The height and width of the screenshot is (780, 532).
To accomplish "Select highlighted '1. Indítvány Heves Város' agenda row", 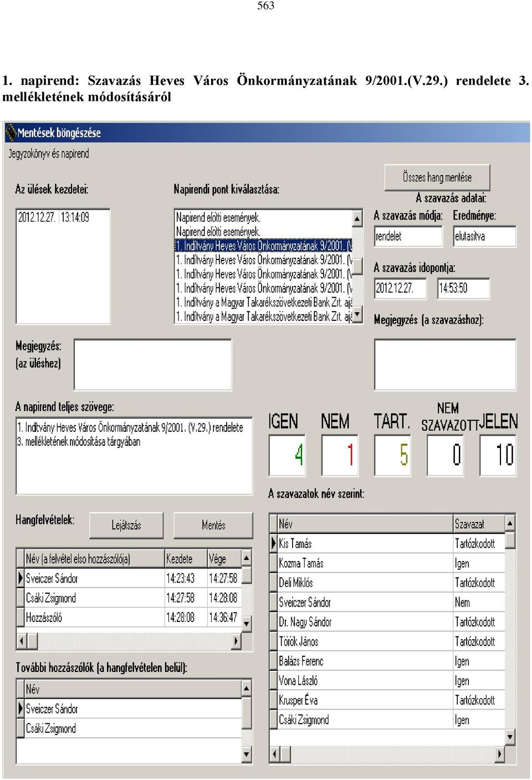I will tap(263, 246).
